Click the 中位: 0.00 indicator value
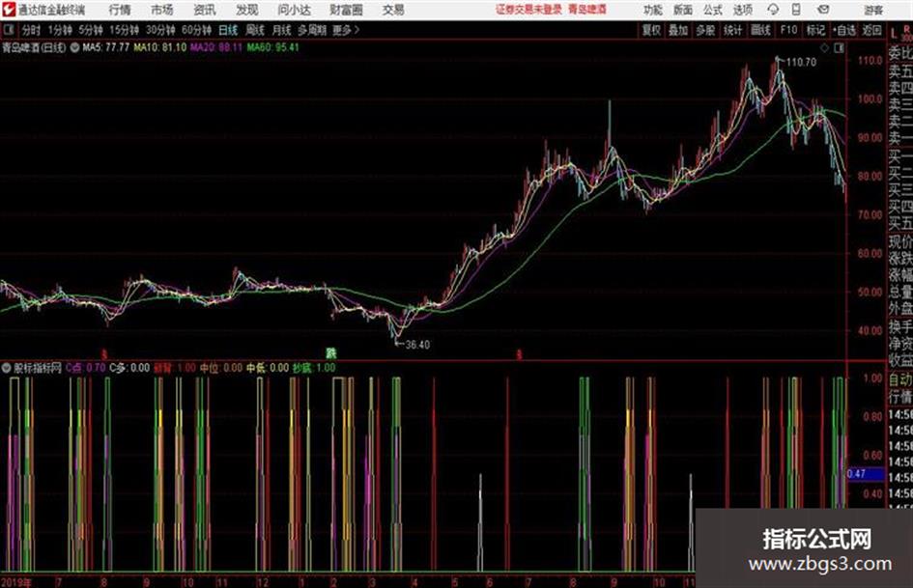This screenshot has width=913, height=588. pos(221,368)
